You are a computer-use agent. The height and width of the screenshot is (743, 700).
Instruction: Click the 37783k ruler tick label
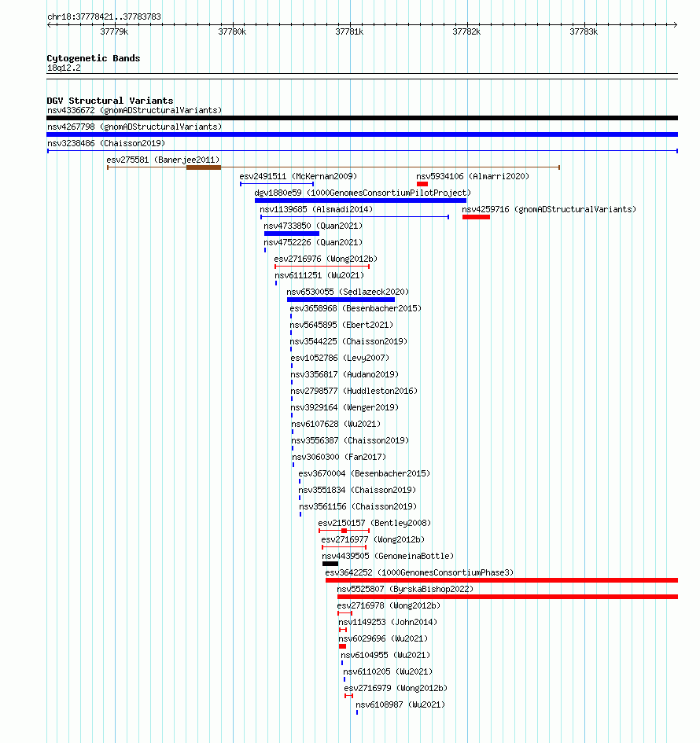pos(584,31)
